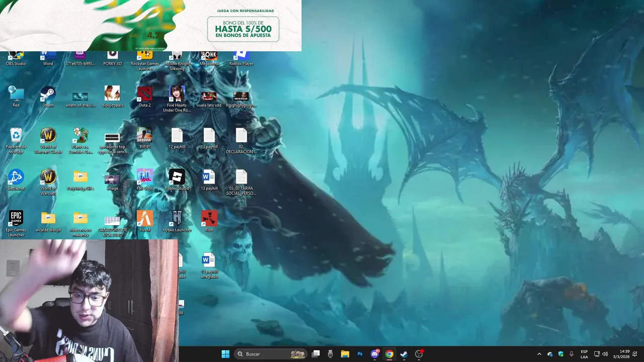Image resolution: width=644 pixels, height=362 pixels.
Task: Open the volume control in tray
Action: point(605,354)
